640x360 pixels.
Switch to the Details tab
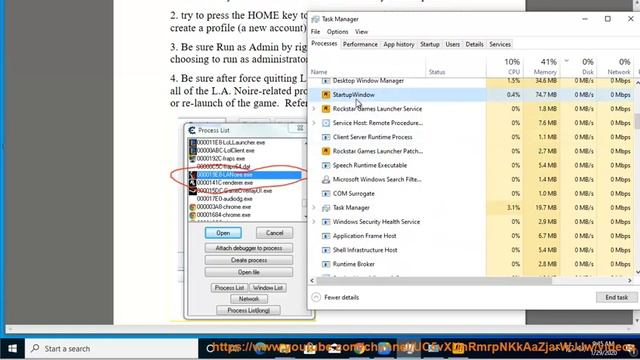point(474,44)
